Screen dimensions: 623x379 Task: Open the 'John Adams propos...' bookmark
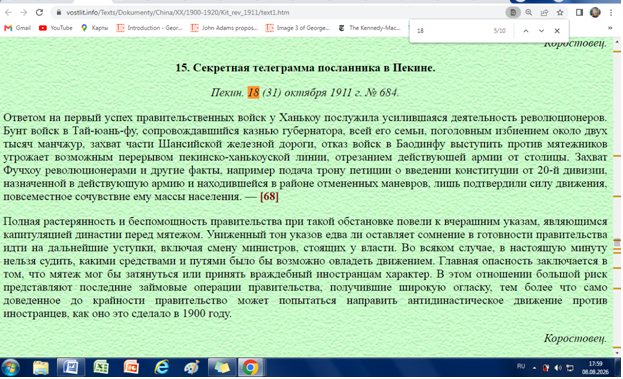coord(224,28)
